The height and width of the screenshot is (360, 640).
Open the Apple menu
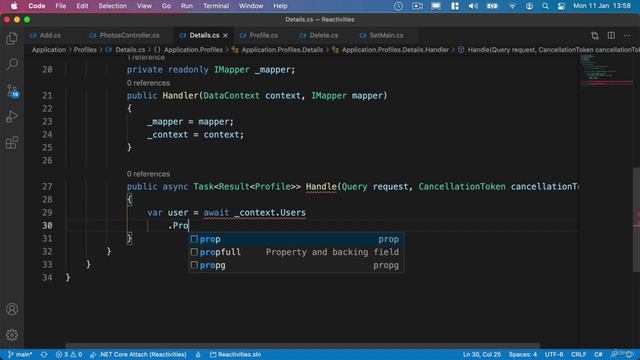point(14,6)
